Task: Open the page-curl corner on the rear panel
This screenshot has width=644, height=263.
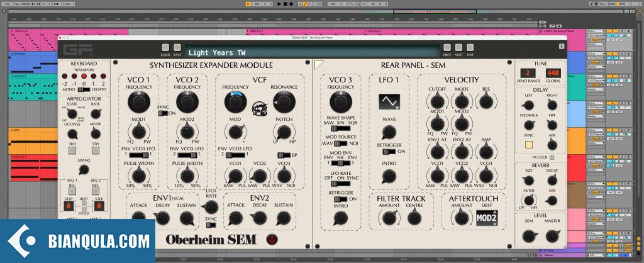Action: click(x=319, y=65)
